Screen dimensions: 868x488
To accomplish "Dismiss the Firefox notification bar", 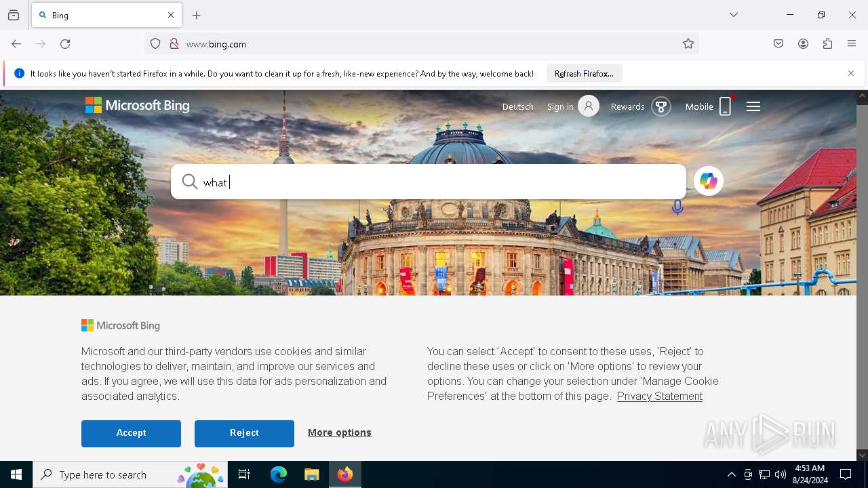I will (x=851, y=73).
